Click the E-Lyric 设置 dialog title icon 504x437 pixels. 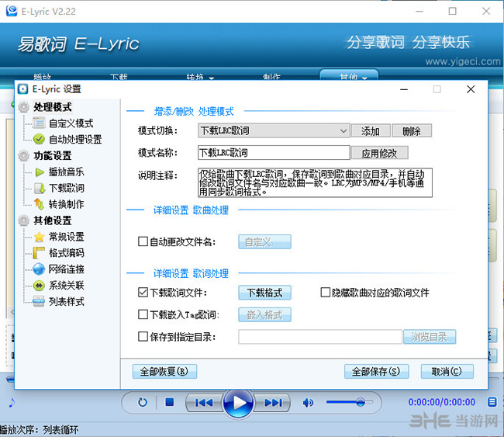point(22,89)
